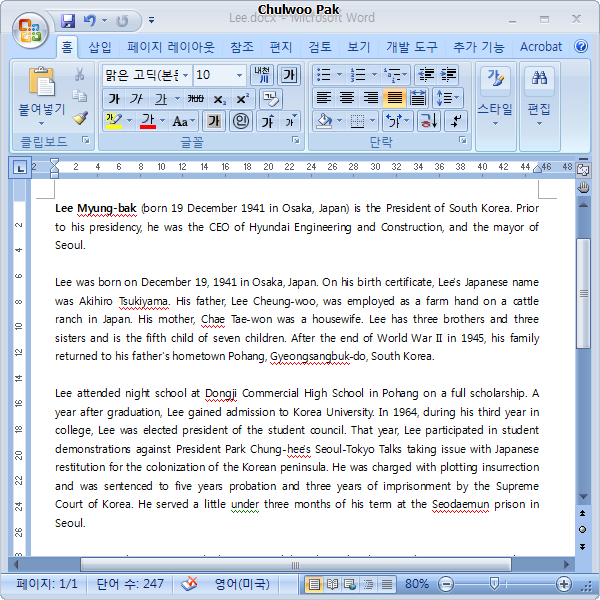Open the 편집 find binoculars icon
This screenshot has width=600, height=600.
[x=539, y=78]
